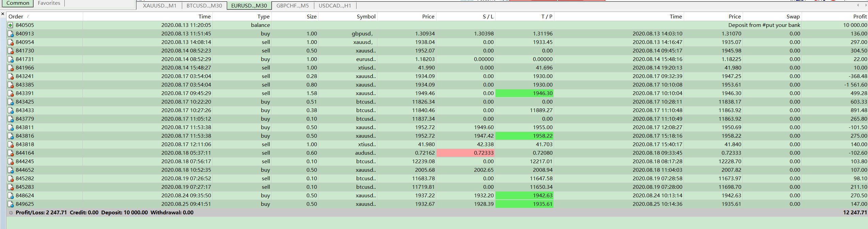Sort by the Symbol column header

coord(366,16)
